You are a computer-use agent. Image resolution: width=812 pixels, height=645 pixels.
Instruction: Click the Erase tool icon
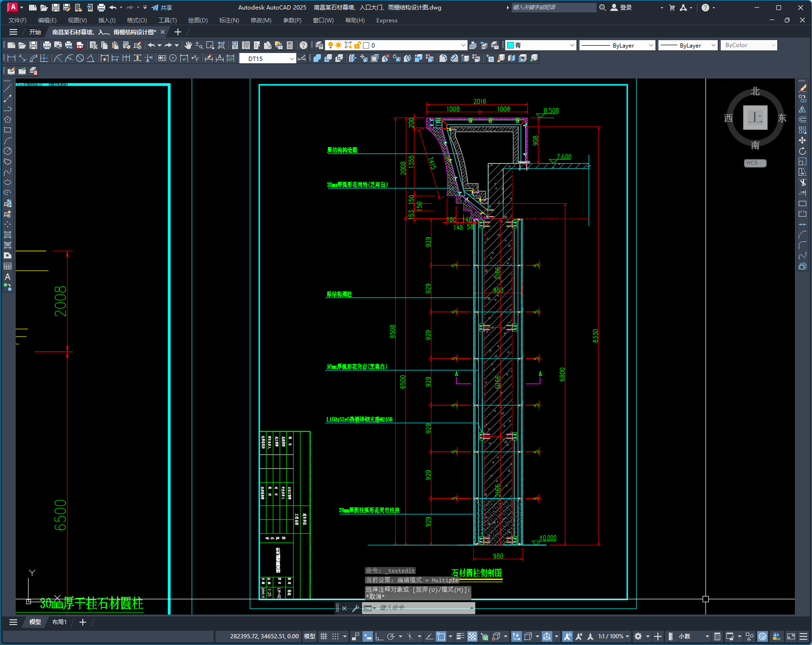tap(802, 88)
